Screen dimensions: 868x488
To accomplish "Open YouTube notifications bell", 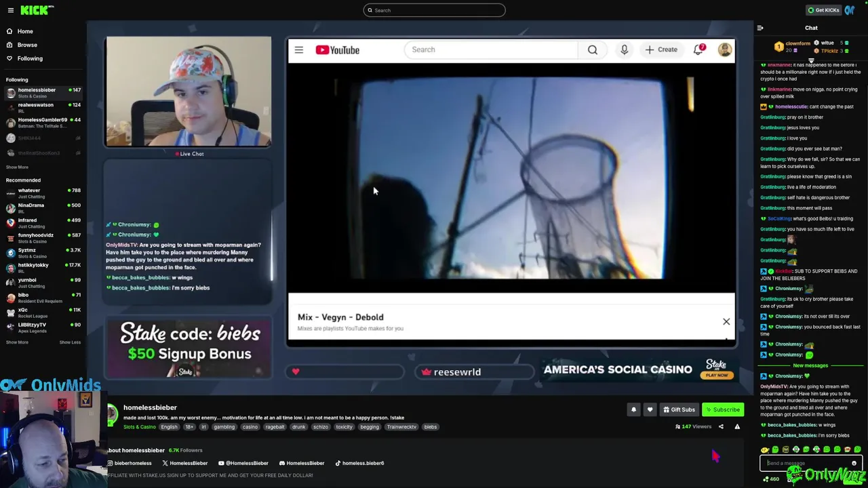I will pos(698,49).
